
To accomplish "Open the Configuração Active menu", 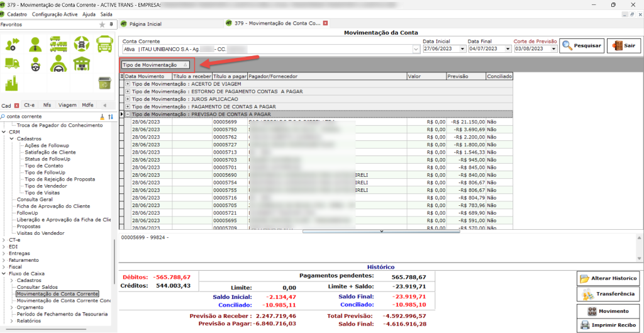I will coord(54,14).
